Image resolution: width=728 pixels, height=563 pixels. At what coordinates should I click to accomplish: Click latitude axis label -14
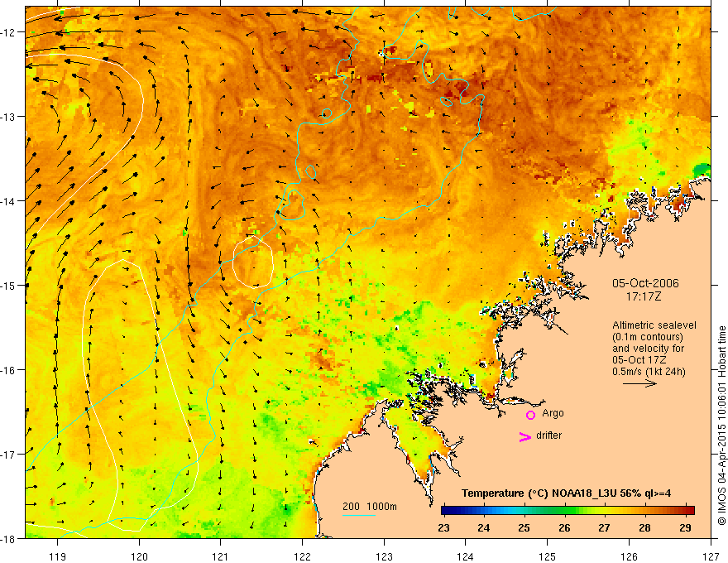pos(10,201)
